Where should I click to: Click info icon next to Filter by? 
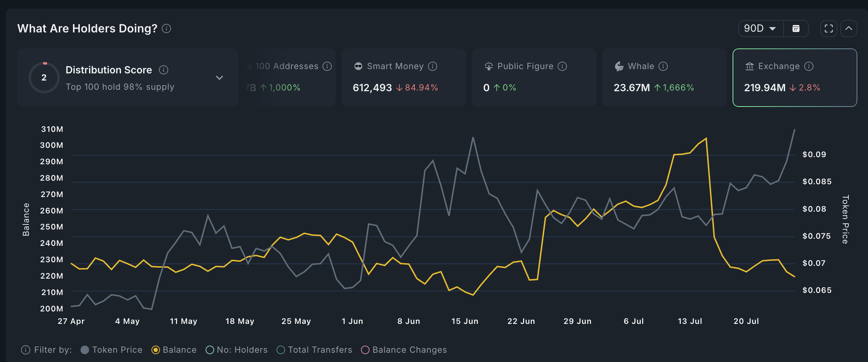tap(26, 350)
